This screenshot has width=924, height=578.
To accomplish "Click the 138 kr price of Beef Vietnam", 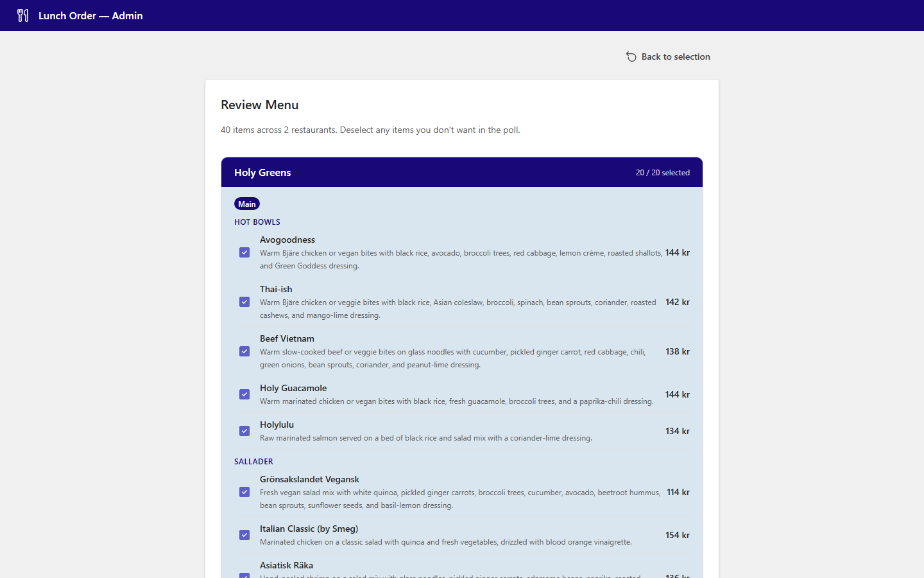I will 678,351.
